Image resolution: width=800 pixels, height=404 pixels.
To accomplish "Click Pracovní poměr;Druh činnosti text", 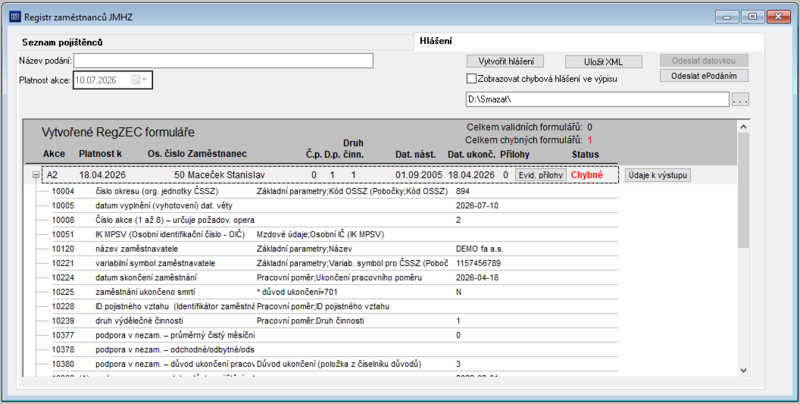I will click(310, 321).
